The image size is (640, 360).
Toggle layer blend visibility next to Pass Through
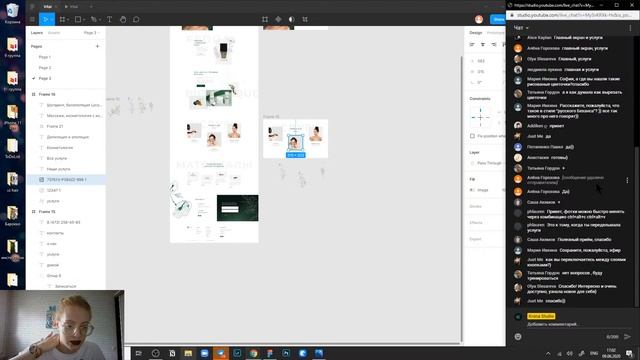[x=473, y=163]
